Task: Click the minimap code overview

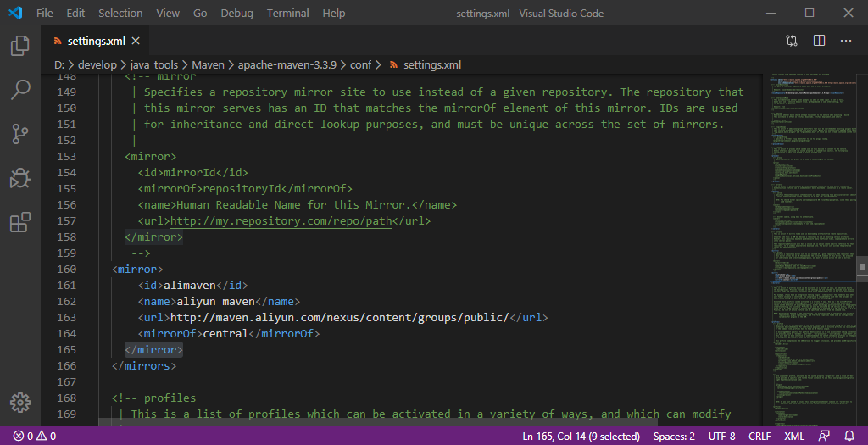Action: [x=812, y=249]
